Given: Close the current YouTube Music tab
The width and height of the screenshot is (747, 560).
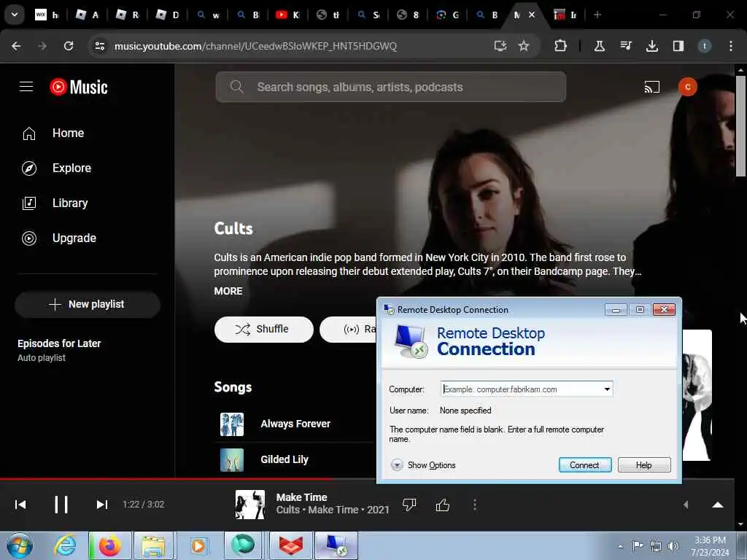Looking at the screenshot, I should (532, 15).
